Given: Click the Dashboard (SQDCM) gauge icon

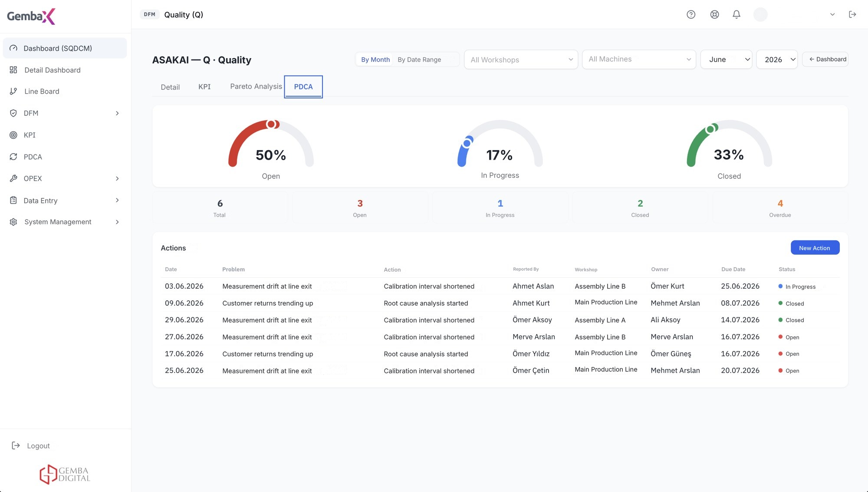Looking at the screenshot, I should [x=13, y=48].
